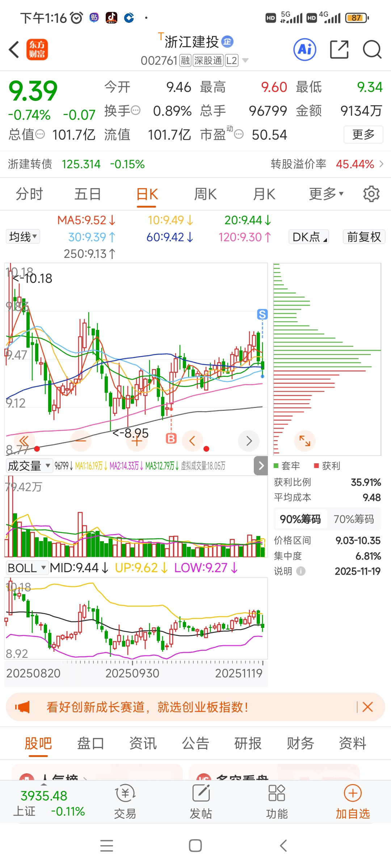Open the 前复权 adjustment selector
Screen dimensions: 391x868
point(364,237)
